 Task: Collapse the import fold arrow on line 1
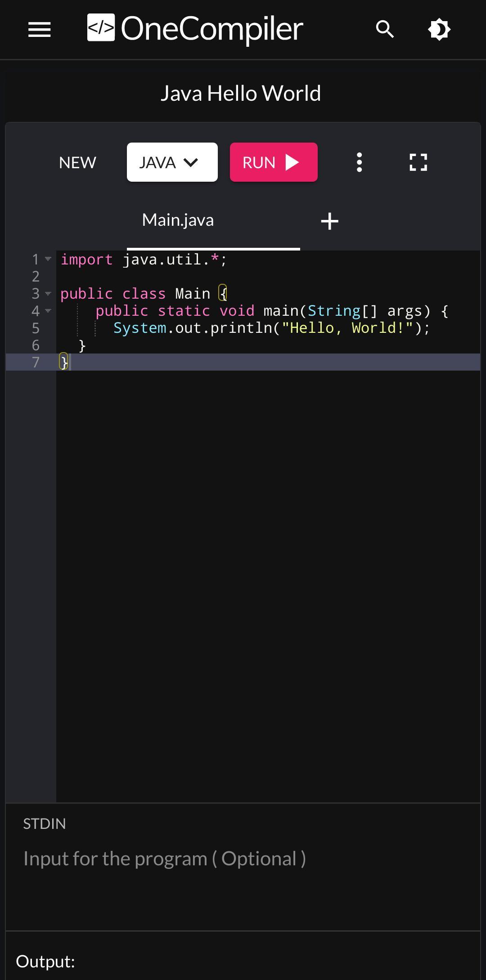48,259
